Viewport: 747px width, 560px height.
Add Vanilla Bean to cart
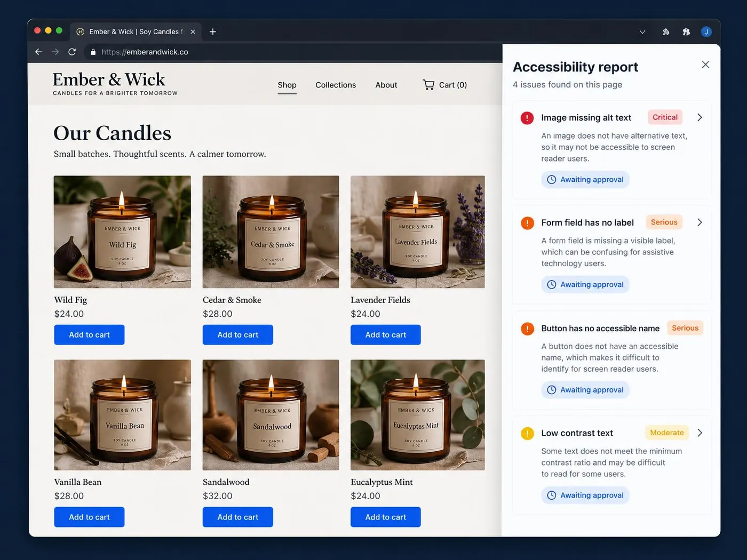click(x=89, y=517)
